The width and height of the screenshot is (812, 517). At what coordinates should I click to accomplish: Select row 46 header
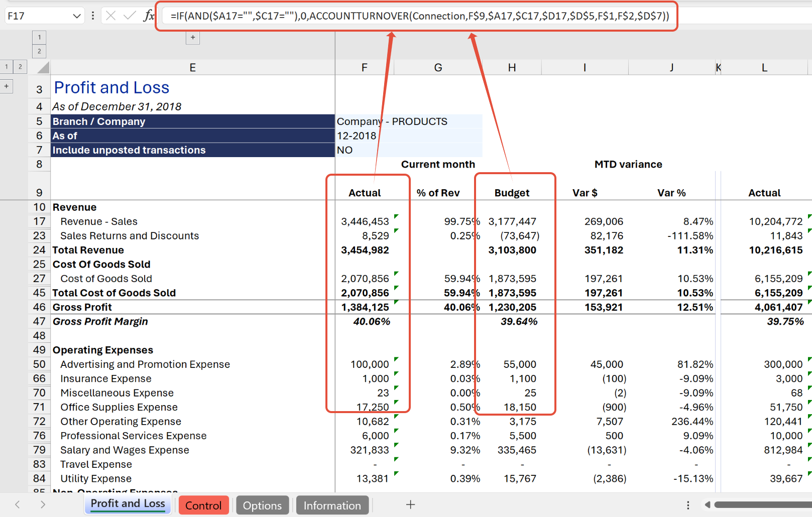[39, 307]
